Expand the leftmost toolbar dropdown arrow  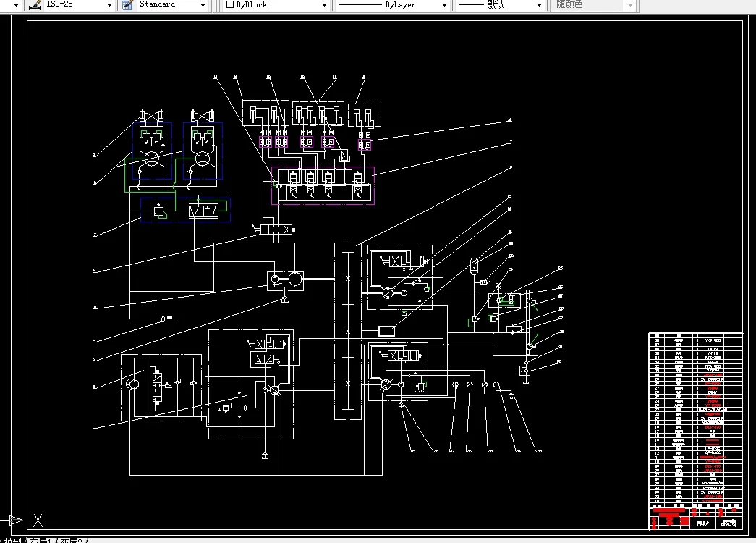[x=16, y=5]
